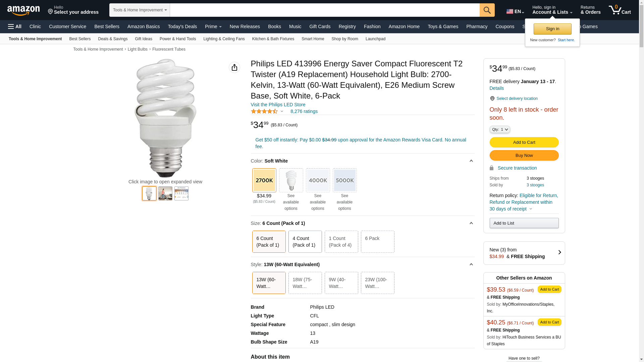The height and width of the screenshot is (362, 644).
Task: Click the star rating icons
Action: click(264, 111)
